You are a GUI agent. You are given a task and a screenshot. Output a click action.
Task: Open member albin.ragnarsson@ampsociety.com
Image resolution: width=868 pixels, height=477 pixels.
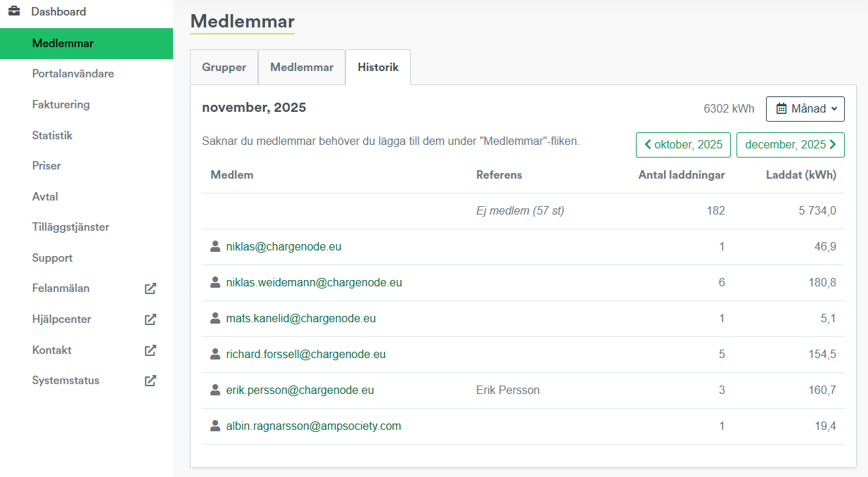click(313, 426)
